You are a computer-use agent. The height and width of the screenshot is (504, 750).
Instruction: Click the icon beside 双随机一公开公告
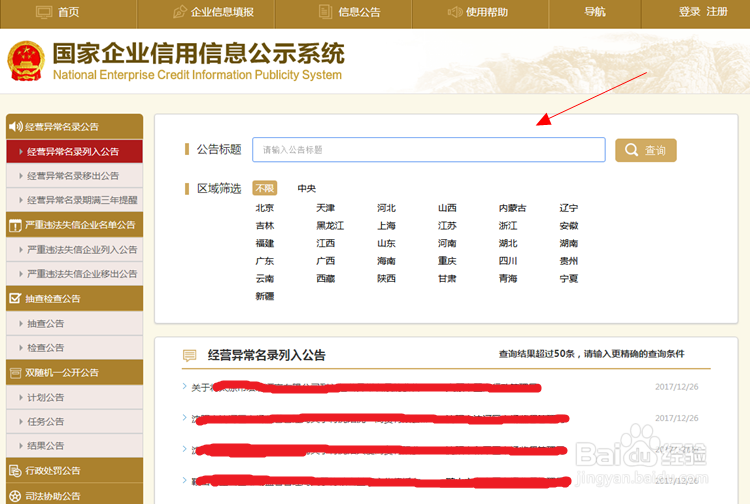tap(15, 373)
